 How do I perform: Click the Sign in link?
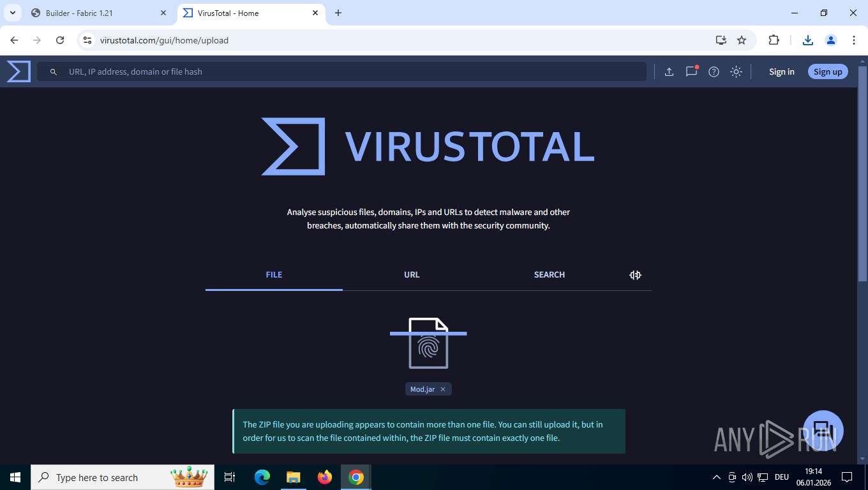click(x=781, y=71)
